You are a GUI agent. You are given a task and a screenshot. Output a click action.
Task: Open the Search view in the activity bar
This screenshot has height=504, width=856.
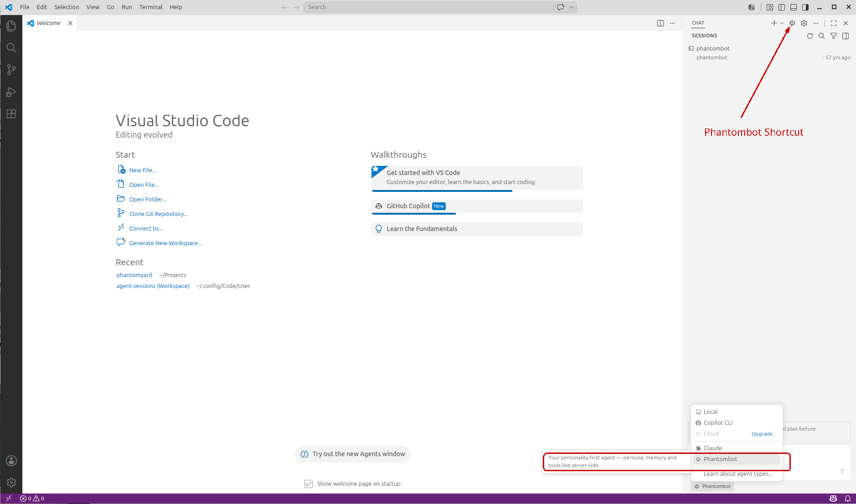(11, 48)
